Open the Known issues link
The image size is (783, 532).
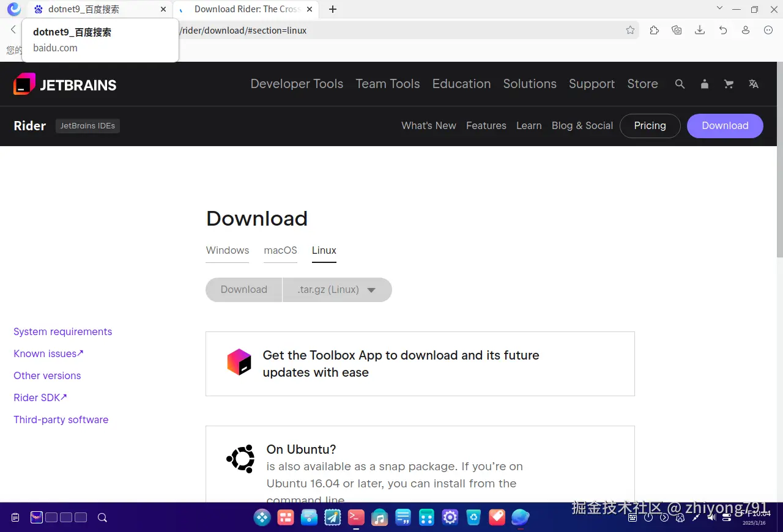click(x=48, y=354)
